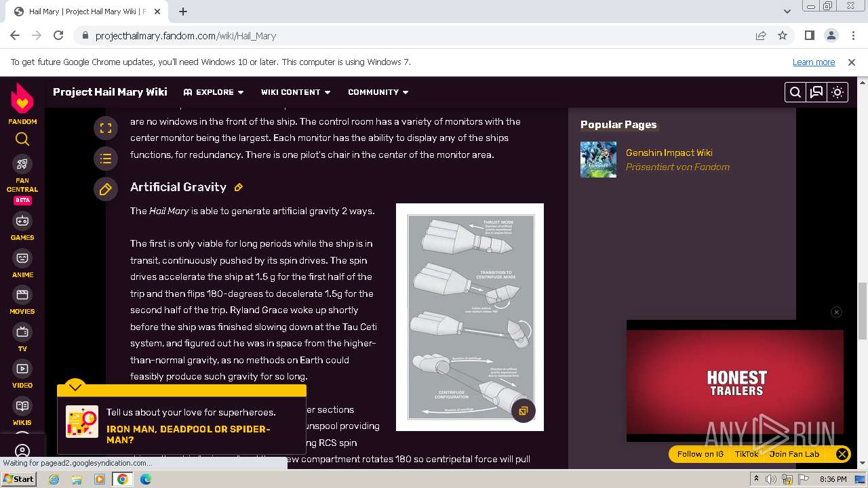Go to Anime section
868x488 pixels.
tap(22, 264)
